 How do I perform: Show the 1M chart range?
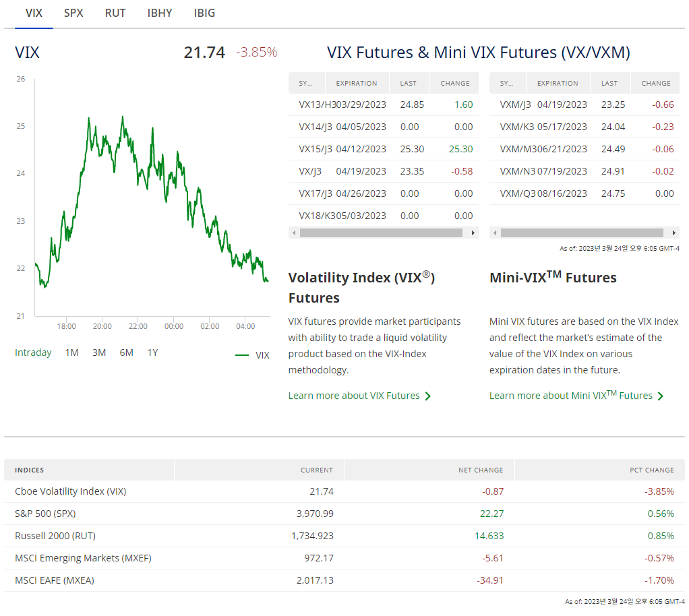71,352
